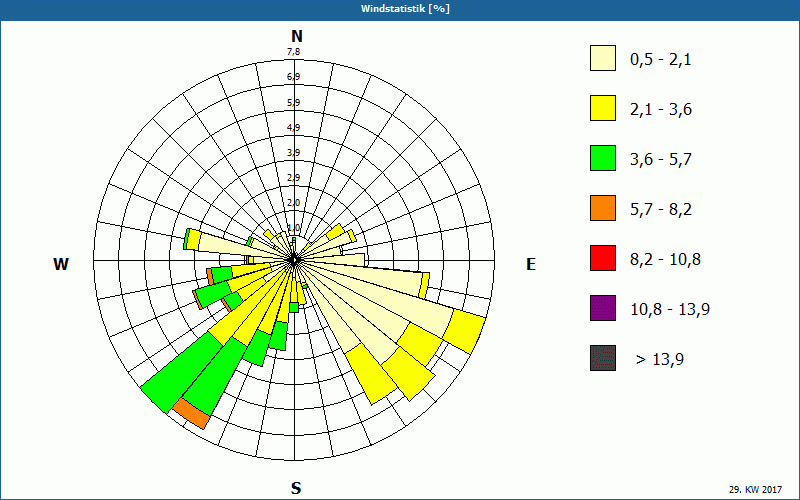Click the 1,0 radial scale value
This screenshot has height=500, width=800.
[293, 228]
